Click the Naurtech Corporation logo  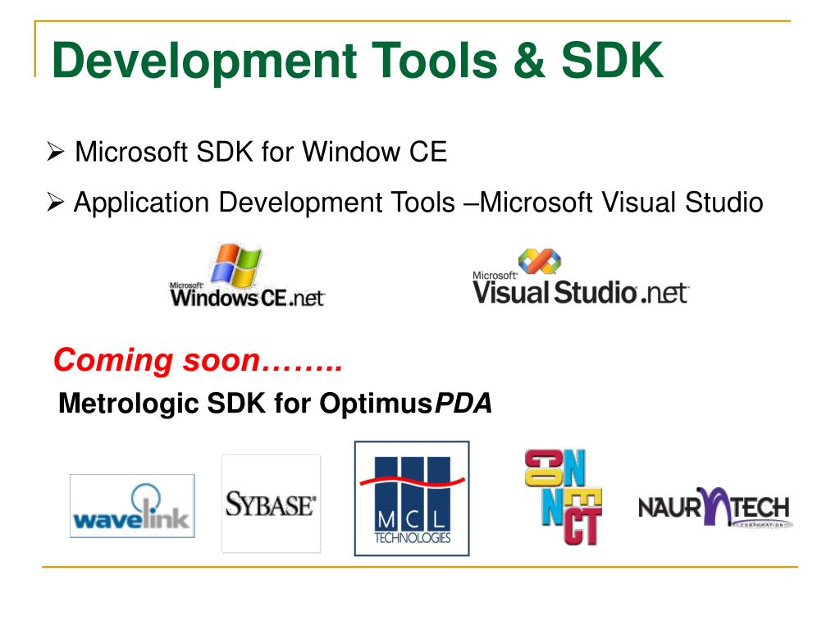[x=715, y=507]
